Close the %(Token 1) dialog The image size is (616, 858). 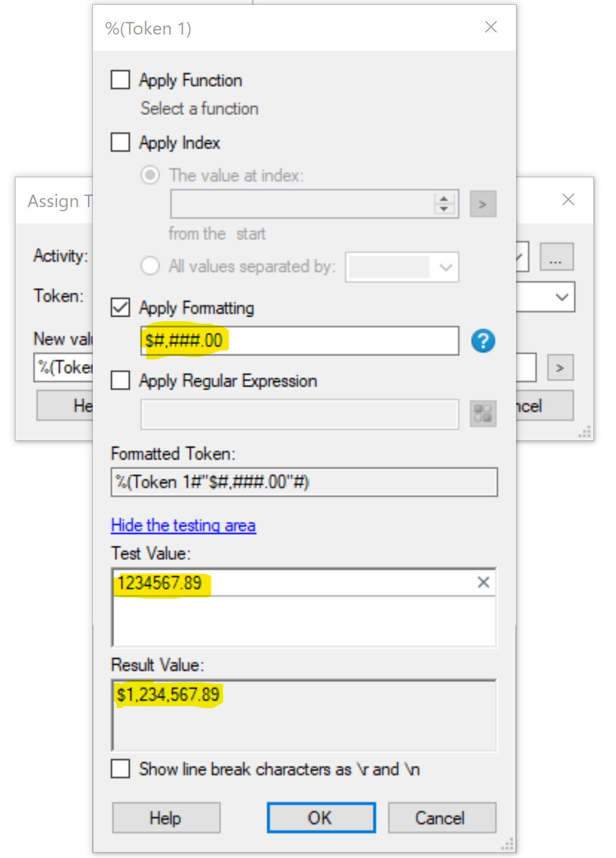pyautogui.click(x=490, y=27)
